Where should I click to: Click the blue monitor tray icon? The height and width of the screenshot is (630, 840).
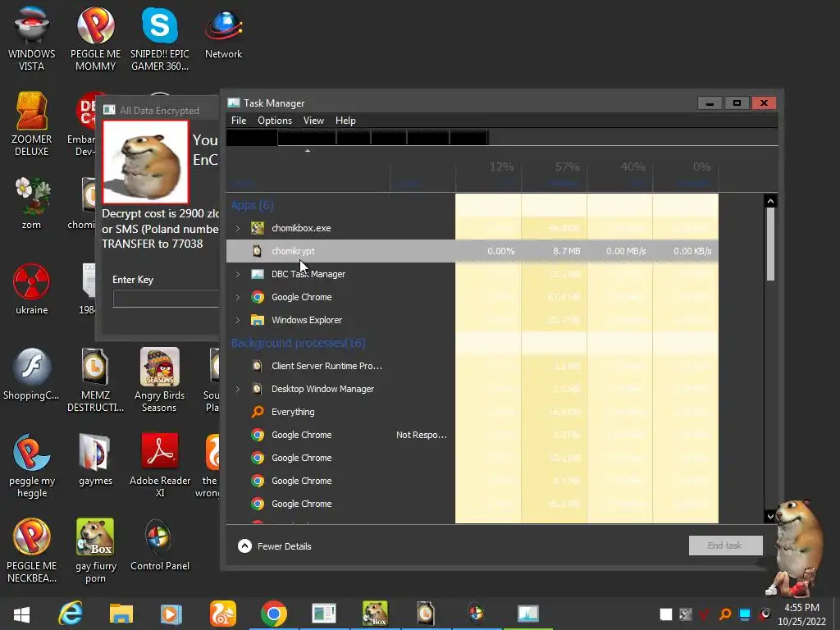(x=745, y=614)
